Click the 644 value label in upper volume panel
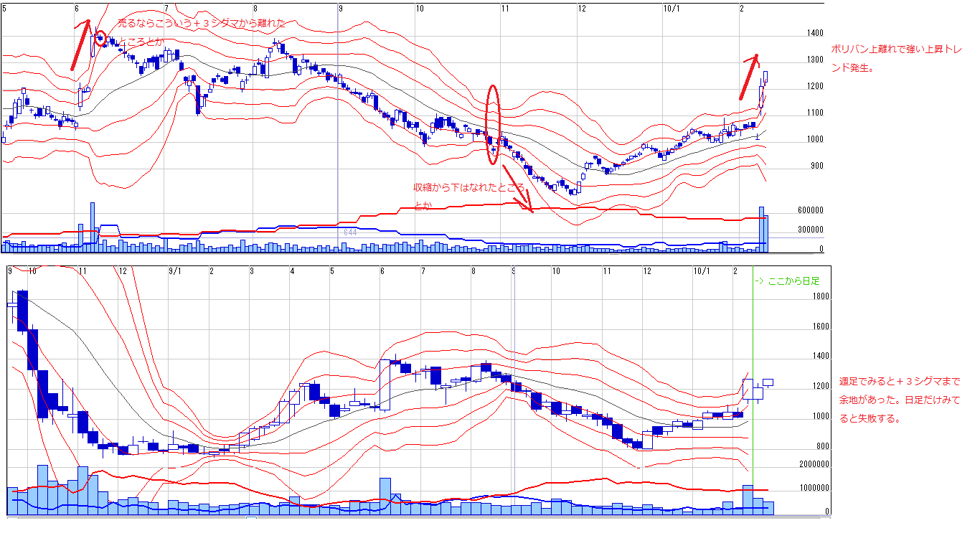 pos(350,232)
